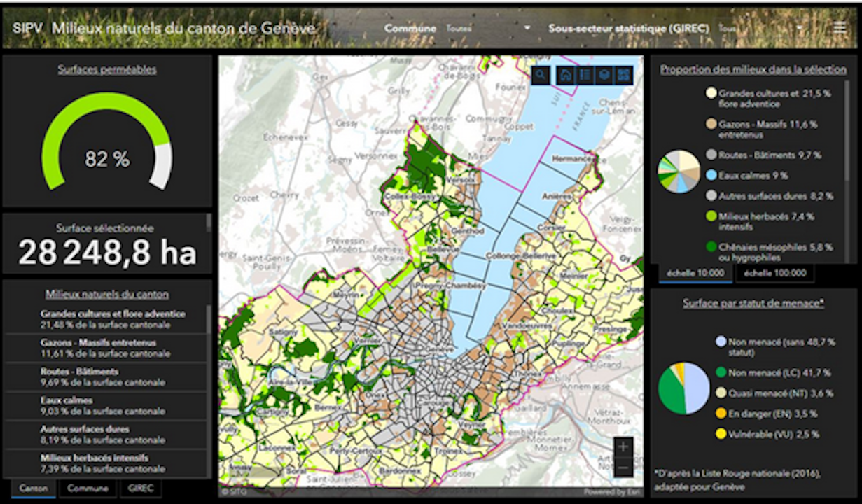
Task: Select Eaux calmes in the milieux list
Action: pyautogui.click(x=105, y=405)
